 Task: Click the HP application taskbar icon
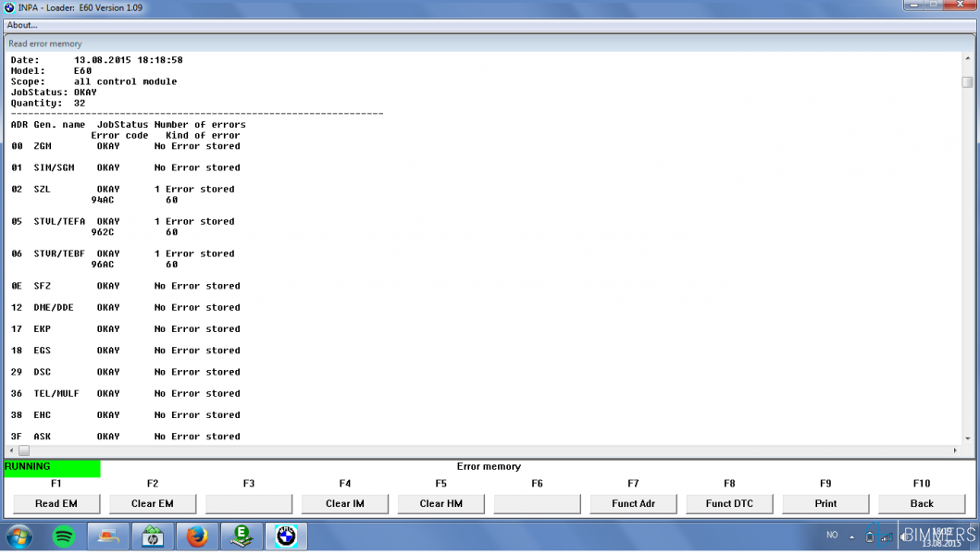(x=153, y=536)
